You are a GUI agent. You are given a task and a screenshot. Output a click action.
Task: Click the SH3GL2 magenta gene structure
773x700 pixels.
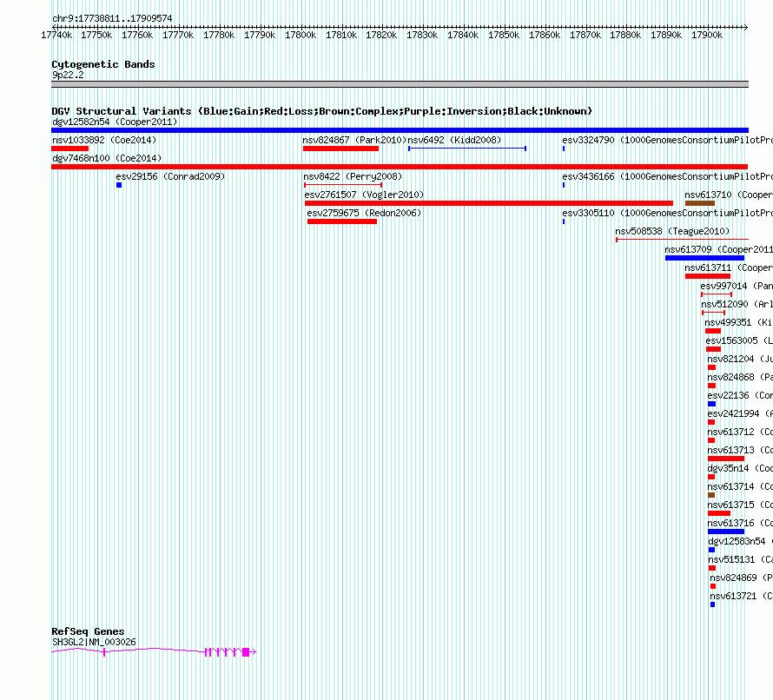[x=154, y=651]
